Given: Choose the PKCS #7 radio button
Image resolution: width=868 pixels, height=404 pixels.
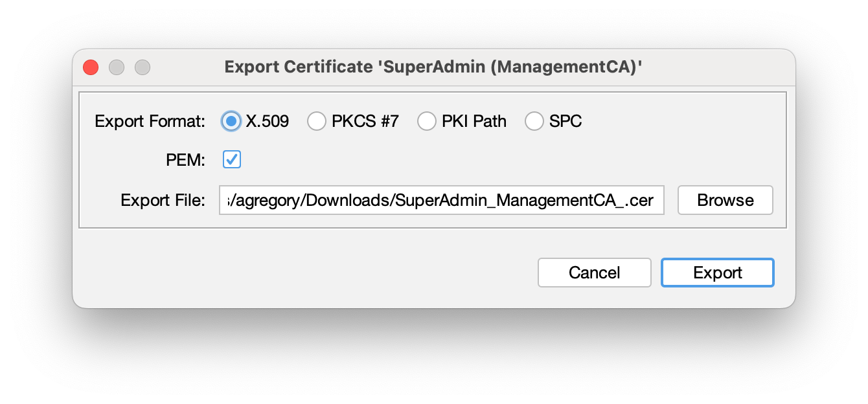Looking at the screenshot, I should (317, 121).
